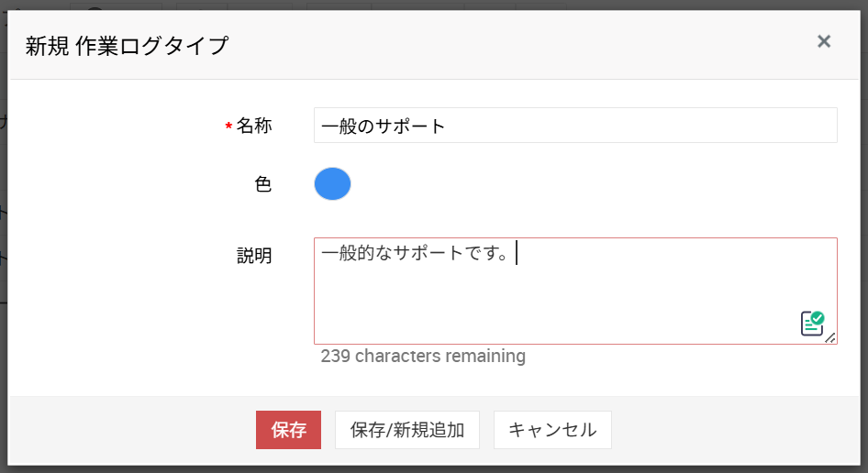
Task: Click empty footer area right of キャンセル
Action: [734, 430]
